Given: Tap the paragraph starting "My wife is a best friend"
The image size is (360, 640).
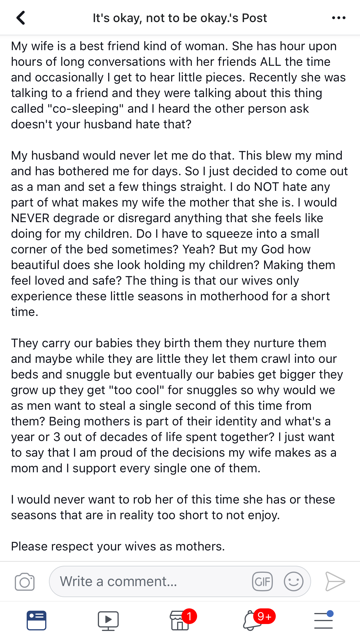Looking at the screenshot, I should pyautogui.click(x=179, y=85).
